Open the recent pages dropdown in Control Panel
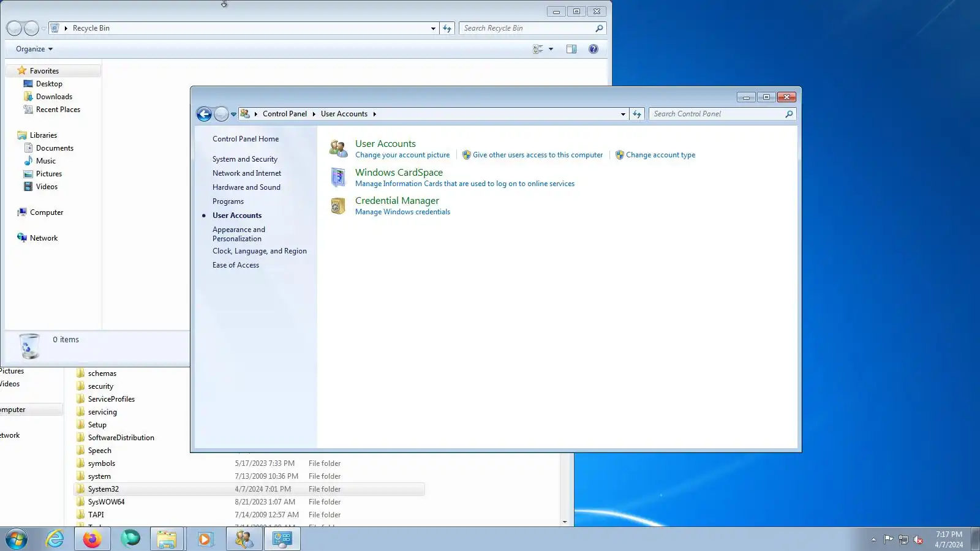This screenshot has width=980, height=551. click(233, 114)
